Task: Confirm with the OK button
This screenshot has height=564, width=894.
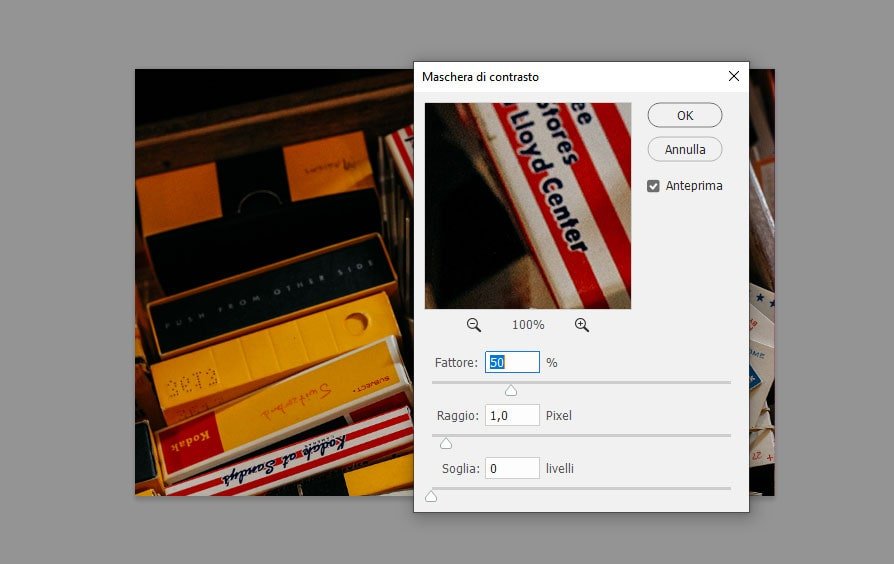Action: [x=685, y=115]
